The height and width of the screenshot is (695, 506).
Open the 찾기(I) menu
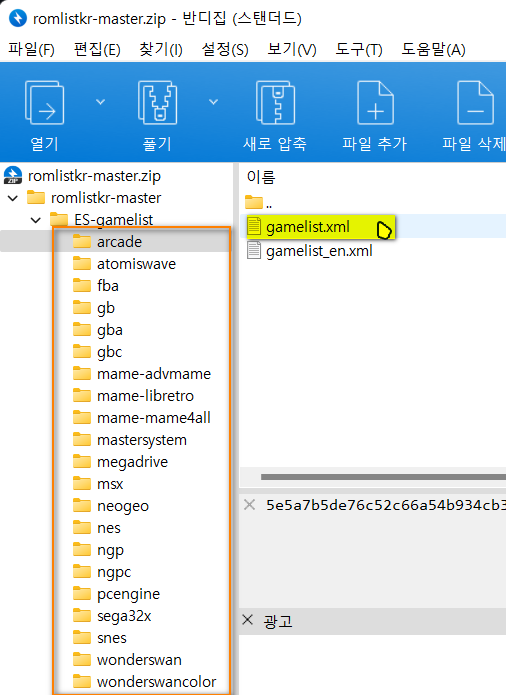click(161, 49)
